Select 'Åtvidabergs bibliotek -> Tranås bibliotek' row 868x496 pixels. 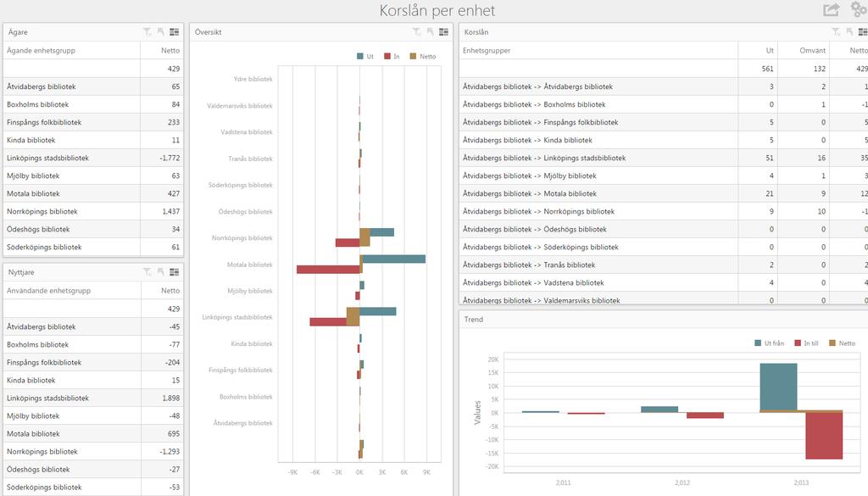664,265
